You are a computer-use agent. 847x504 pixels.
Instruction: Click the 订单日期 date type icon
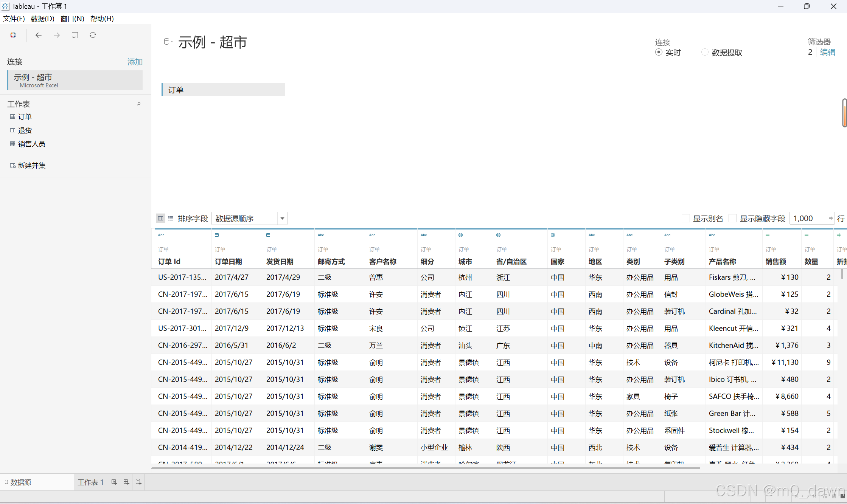coord(217,235)
